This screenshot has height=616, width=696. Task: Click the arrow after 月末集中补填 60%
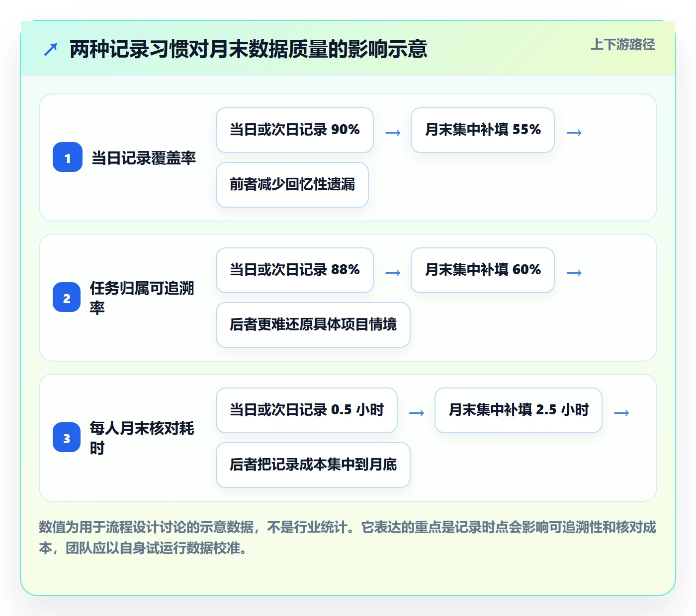(574, 273)
